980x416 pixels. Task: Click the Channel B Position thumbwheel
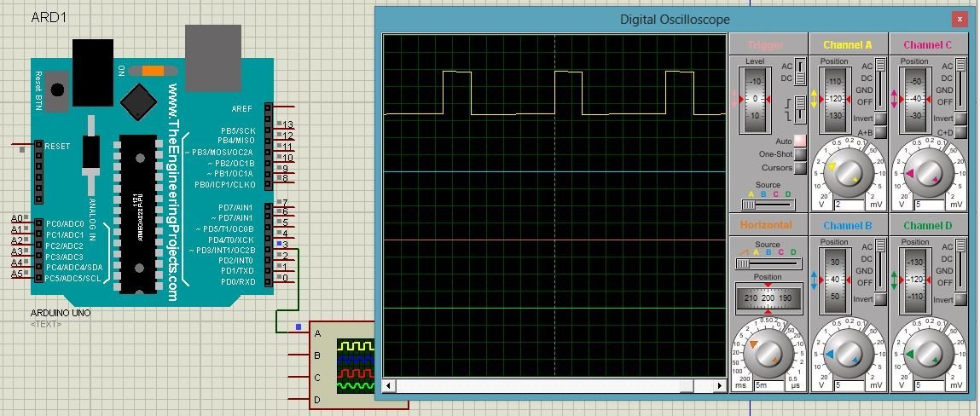click(x=834, y=280)
